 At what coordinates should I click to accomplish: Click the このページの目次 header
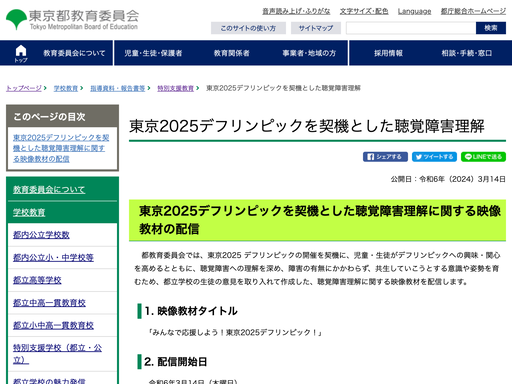click(62, 117)
